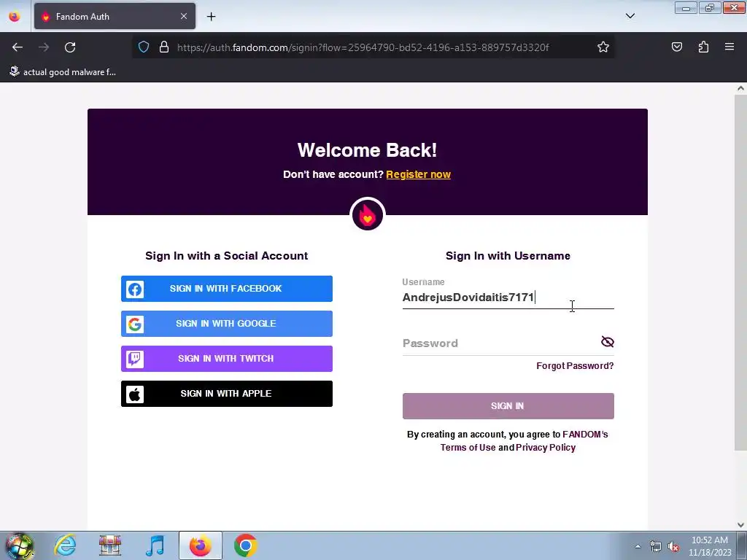Open a new tab with plus button
747x560 pixels.
click(211, 17)
